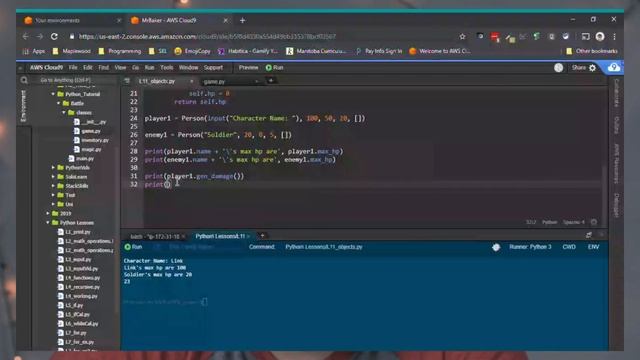
Task: Add a new console tab with plus icon
Action: (x=262, y=236)
